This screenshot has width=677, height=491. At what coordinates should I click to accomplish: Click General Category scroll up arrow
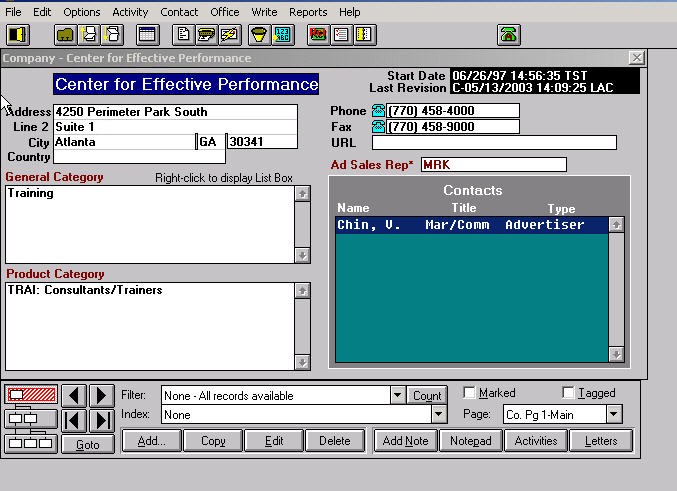302,194
